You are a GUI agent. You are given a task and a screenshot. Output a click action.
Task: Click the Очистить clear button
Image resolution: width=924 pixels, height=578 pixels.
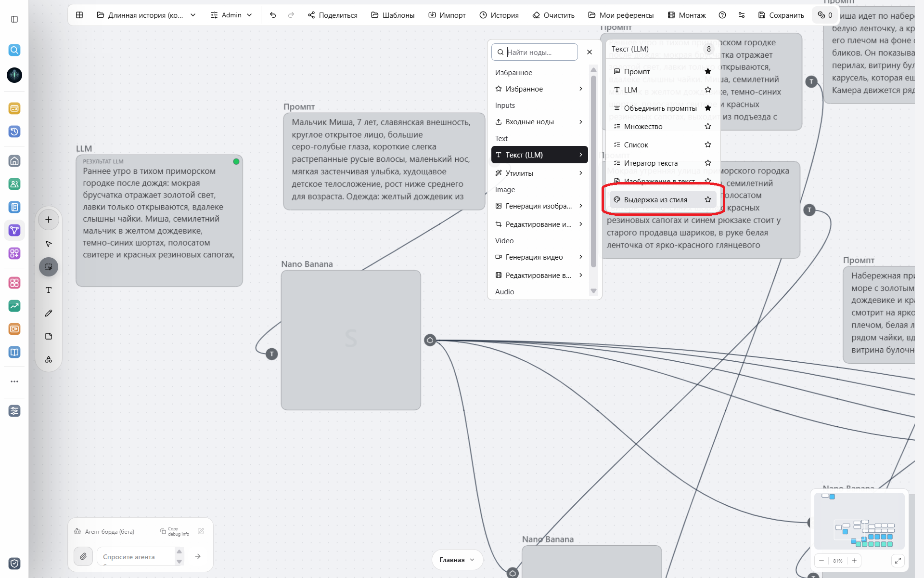pyautogui.click(x=553, y=15)
